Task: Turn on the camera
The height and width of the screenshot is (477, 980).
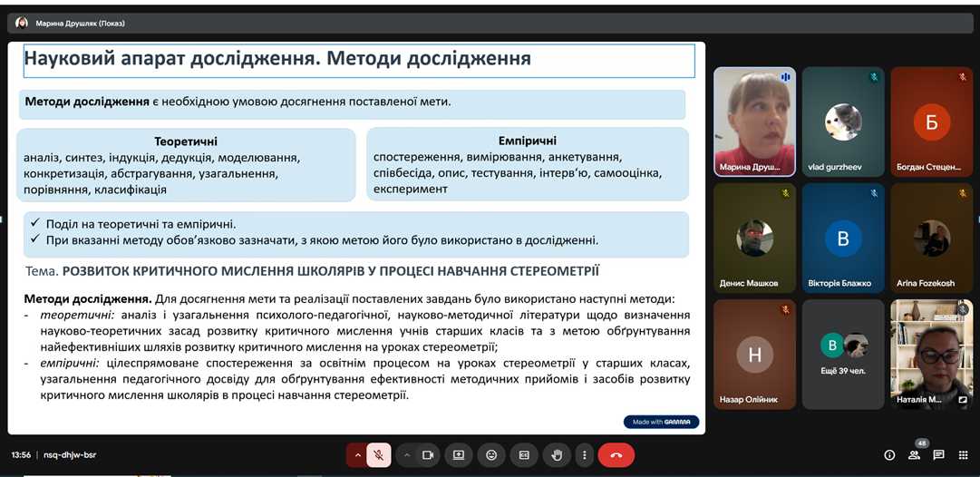Action: click(x=428, y=454)
